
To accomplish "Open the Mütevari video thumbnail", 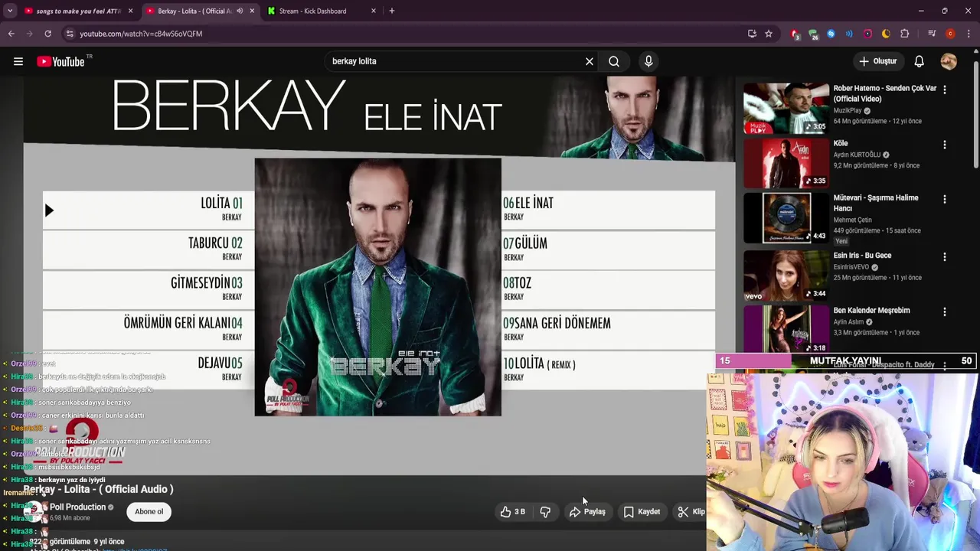I will [x=786, y=217].
